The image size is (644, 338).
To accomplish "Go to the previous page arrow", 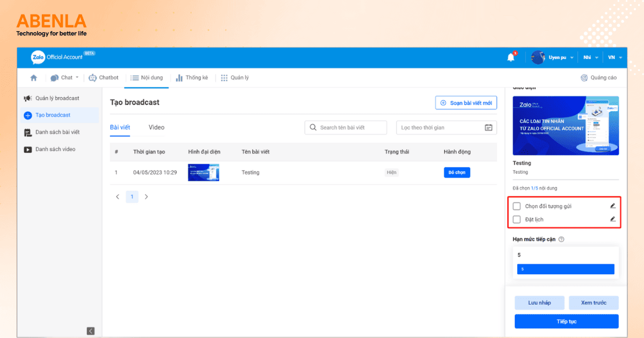I will click(118, 197).
